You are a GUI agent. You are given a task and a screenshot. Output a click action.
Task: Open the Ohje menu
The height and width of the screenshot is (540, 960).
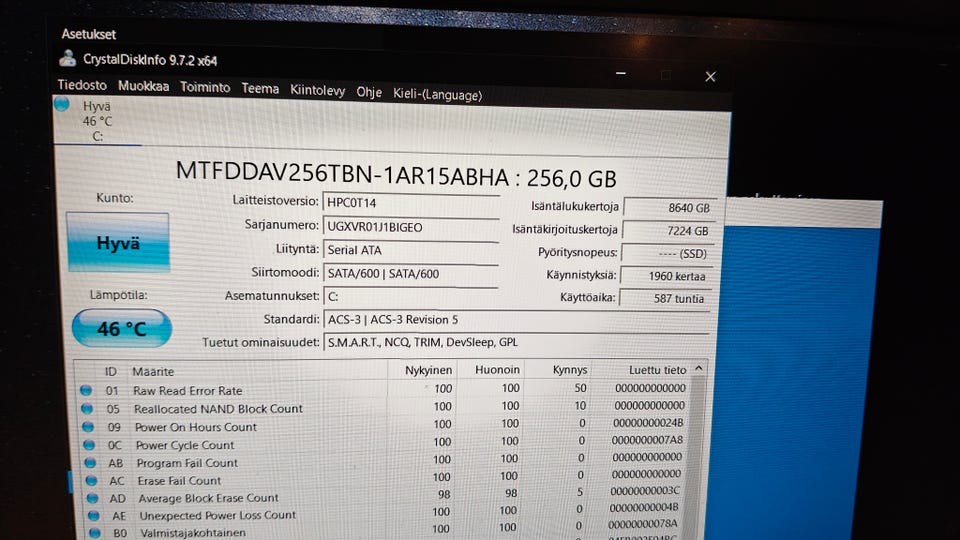(x=369, y=92)
